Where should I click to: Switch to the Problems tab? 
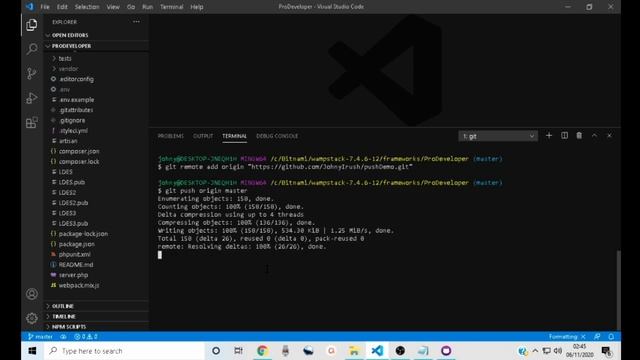[x=171, y=136]
